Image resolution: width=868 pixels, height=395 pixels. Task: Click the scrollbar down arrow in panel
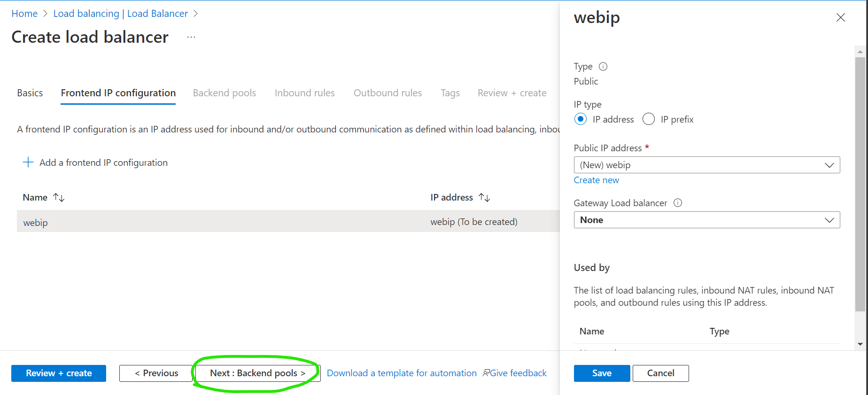click(x=860, y=344)
